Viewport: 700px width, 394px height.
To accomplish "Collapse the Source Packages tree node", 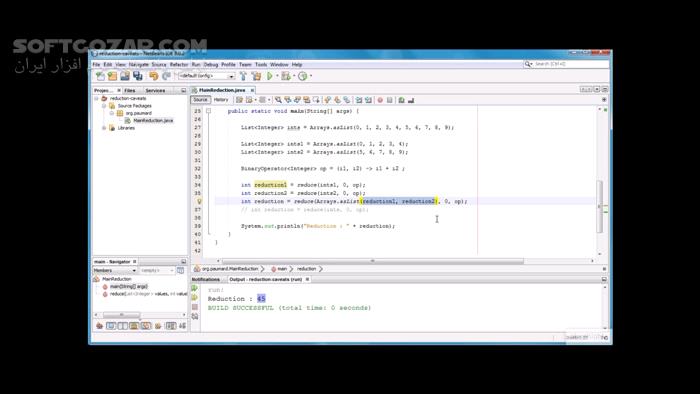I will pyautogui.click(x=104, y=106).
